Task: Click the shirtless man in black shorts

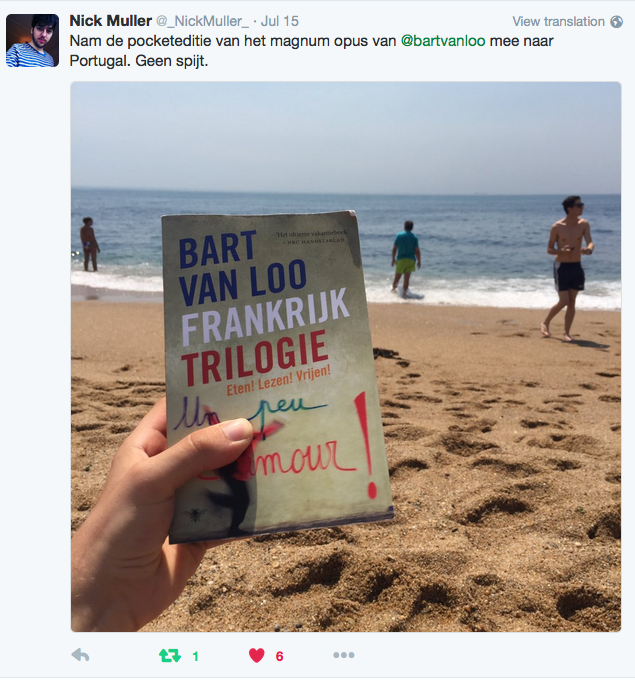Action: coord(568,268)
